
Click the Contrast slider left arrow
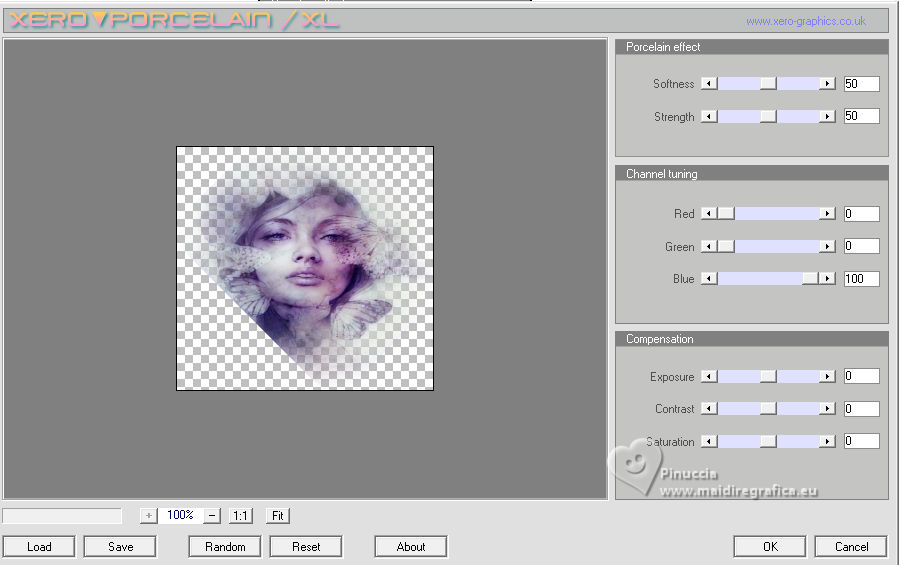[709, 409]
